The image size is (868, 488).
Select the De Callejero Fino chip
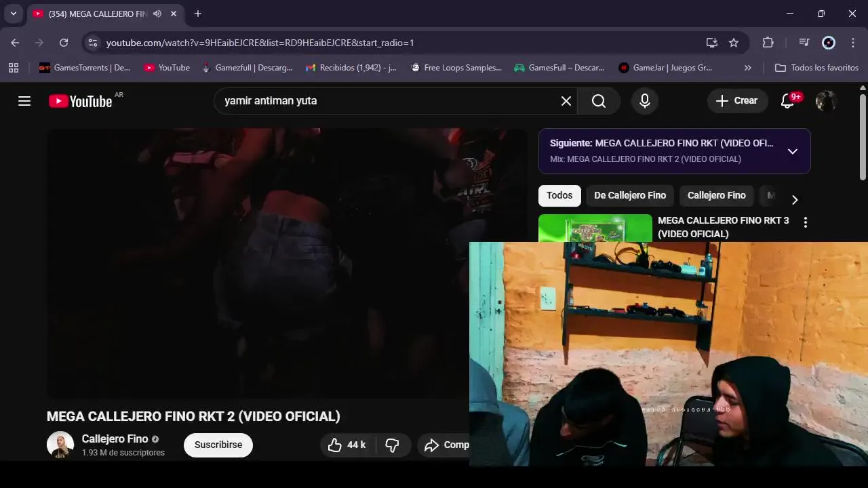point(630,195)
